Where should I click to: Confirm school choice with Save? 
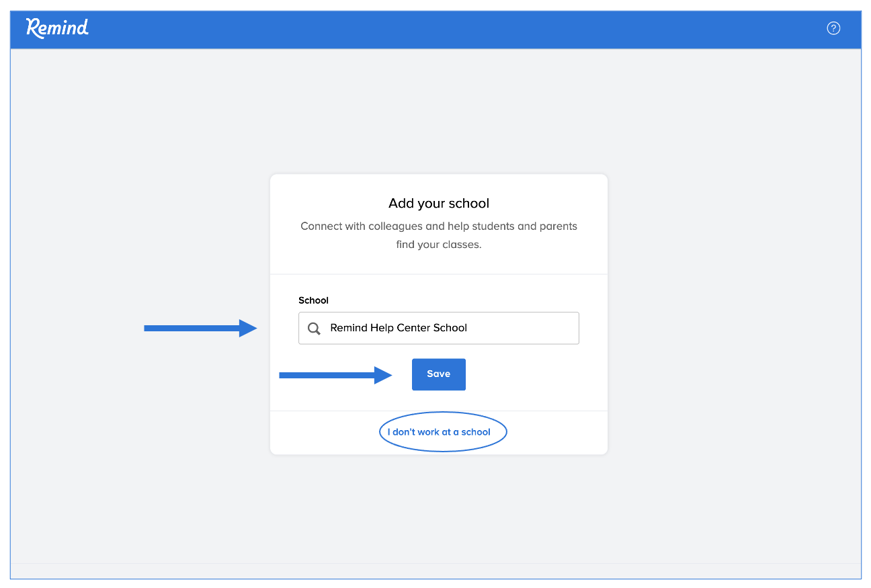click(x=438, y=374)
